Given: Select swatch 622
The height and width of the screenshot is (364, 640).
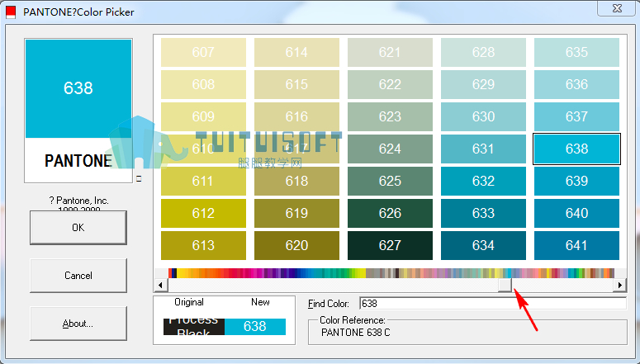Looking at the screenshot, I should tap(391, 84).
